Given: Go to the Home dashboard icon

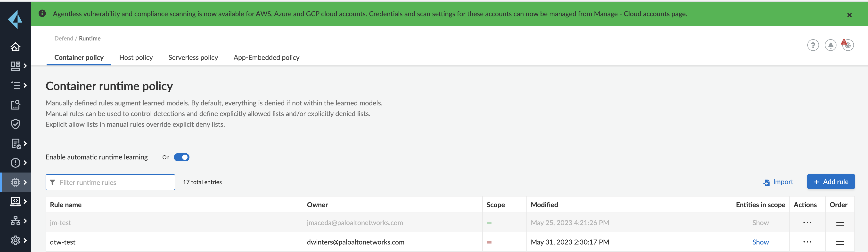Looking at the screenshot, I should click(x=15, y=47).
